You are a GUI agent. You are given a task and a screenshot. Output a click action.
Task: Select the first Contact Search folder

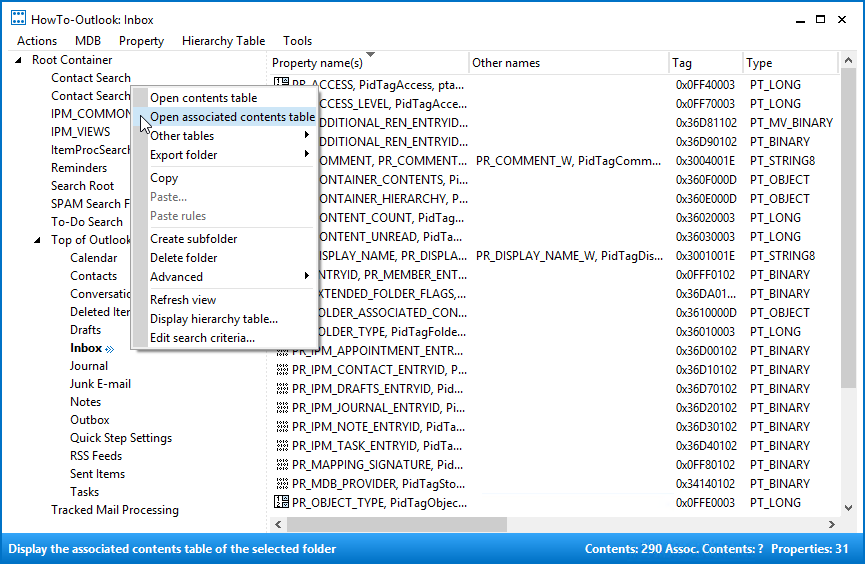click(x=91, y=78)
